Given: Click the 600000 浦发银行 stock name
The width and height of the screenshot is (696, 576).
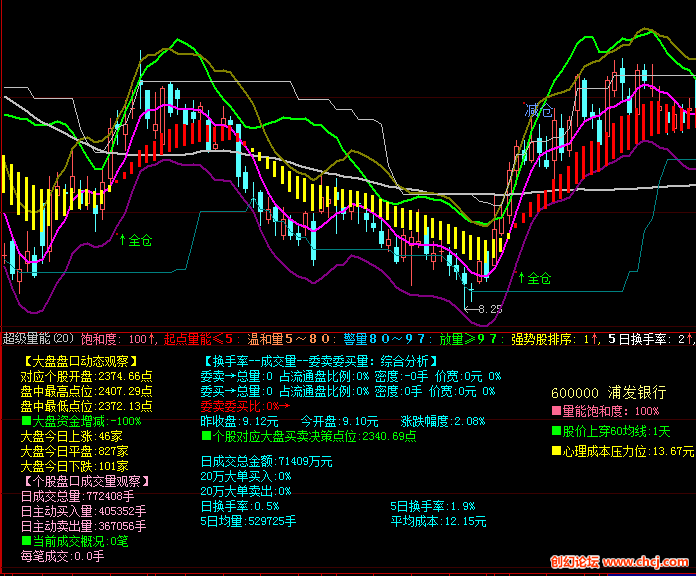Looking at the screenshot, I should [x=608, y=392].
